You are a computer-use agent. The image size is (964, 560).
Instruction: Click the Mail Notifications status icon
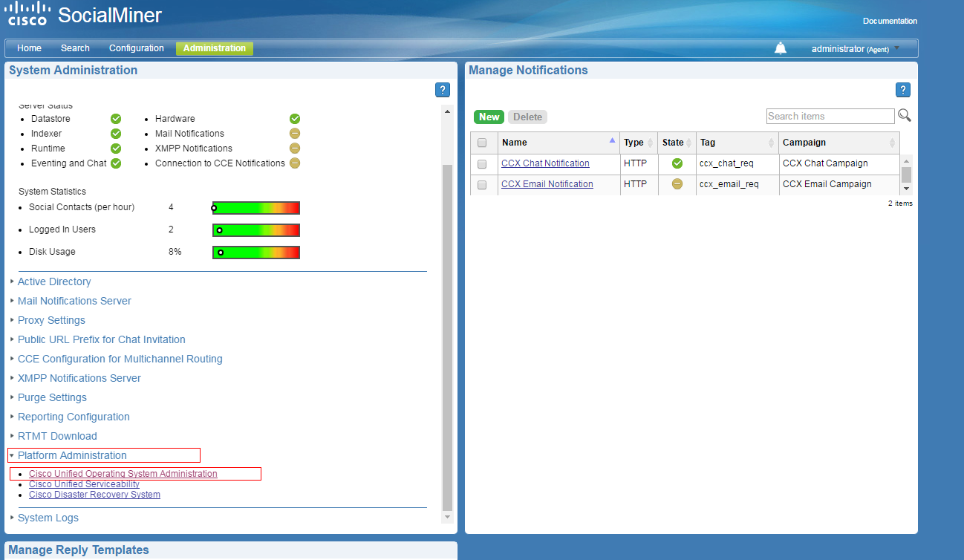click(x=295, y=134)
